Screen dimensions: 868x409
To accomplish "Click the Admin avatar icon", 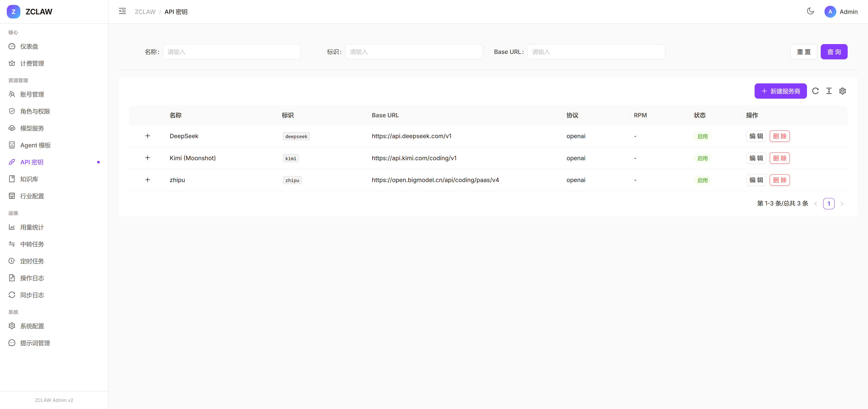I will (830, 12).
